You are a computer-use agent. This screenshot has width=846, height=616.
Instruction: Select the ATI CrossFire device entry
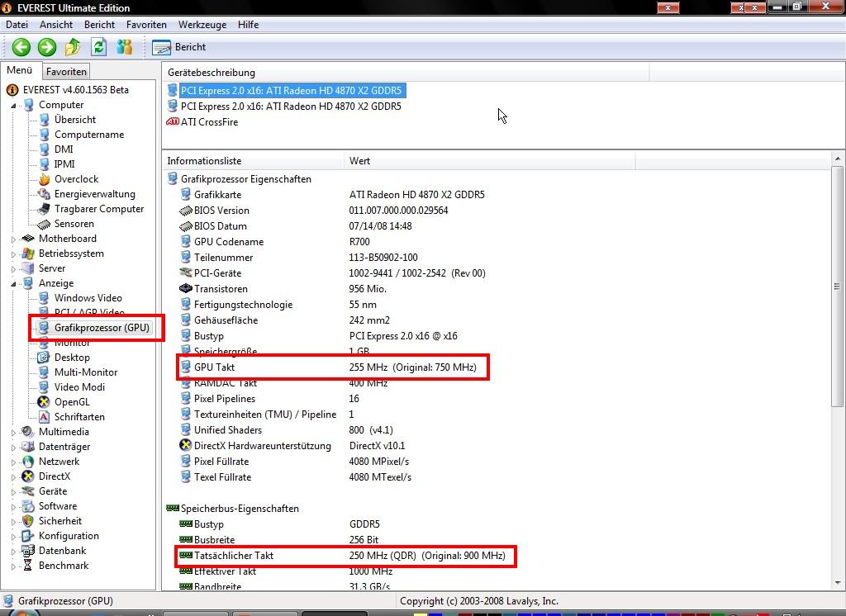click(209, 122)
